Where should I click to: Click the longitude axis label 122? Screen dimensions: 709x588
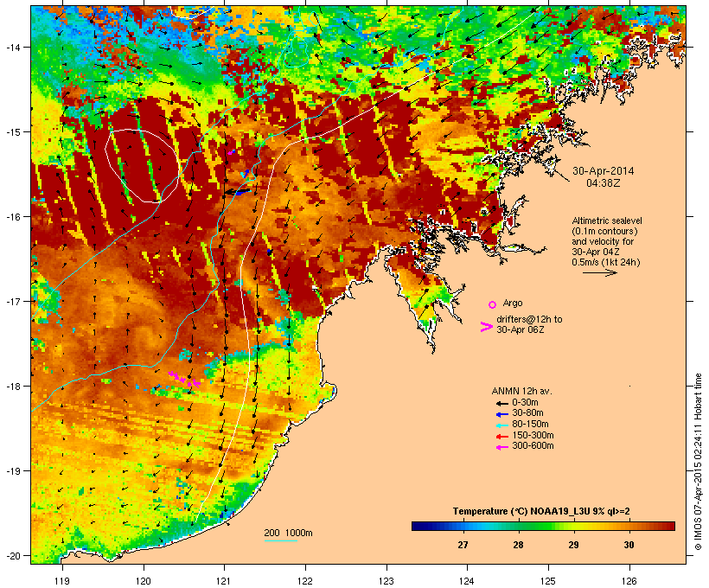pyautogui.click(x=305, y=581)
